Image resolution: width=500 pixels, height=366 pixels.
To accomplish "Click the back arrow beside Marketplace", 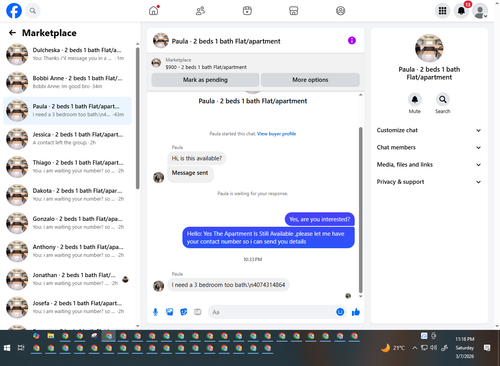I will [x=12, y=33].
